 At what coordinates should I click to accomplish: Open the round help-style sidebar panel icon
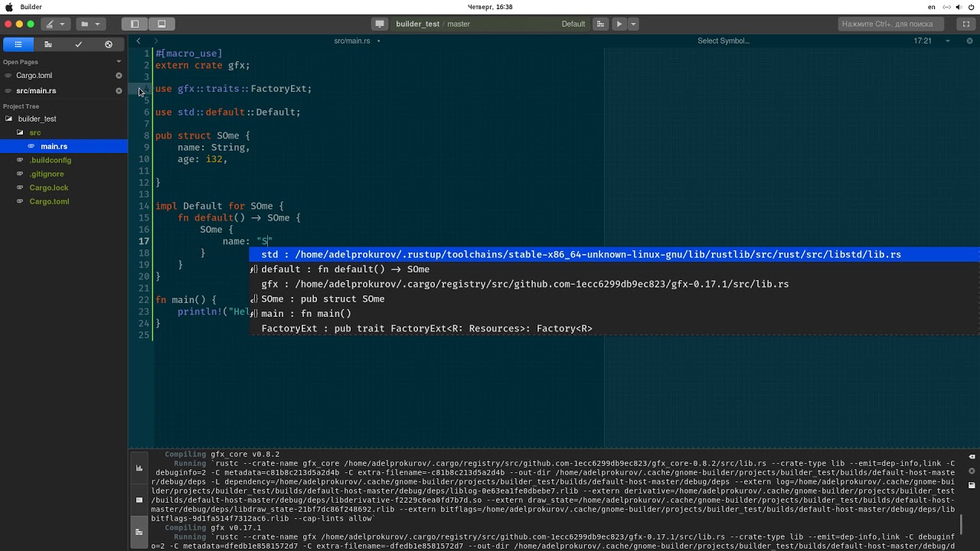click(x=108, y=44)
